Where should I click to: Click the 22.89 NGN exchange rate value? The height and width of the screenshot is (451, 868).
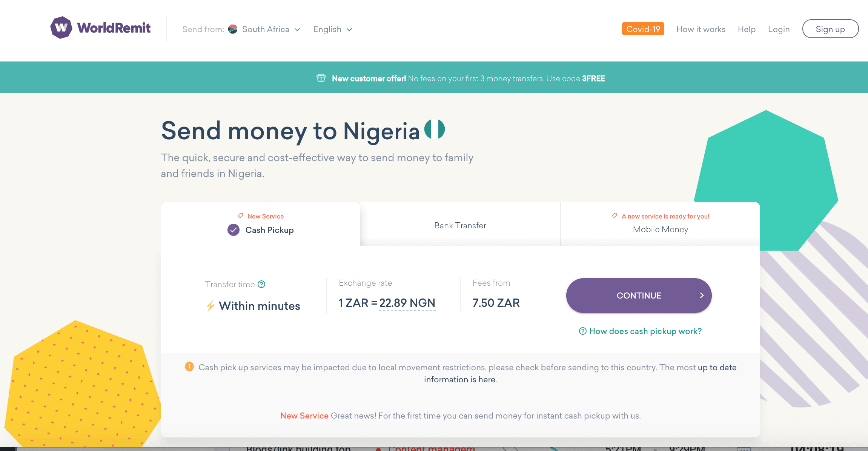click(407, 303)
